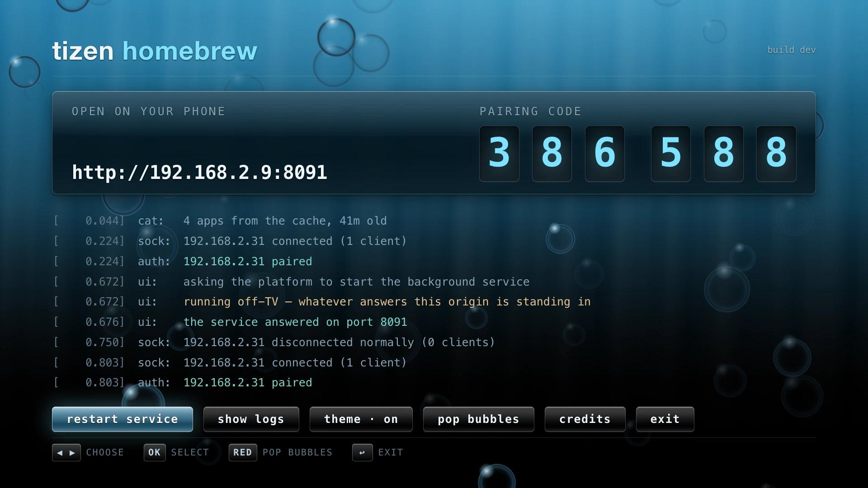Click the restart service button

click(x=123, y=419)
